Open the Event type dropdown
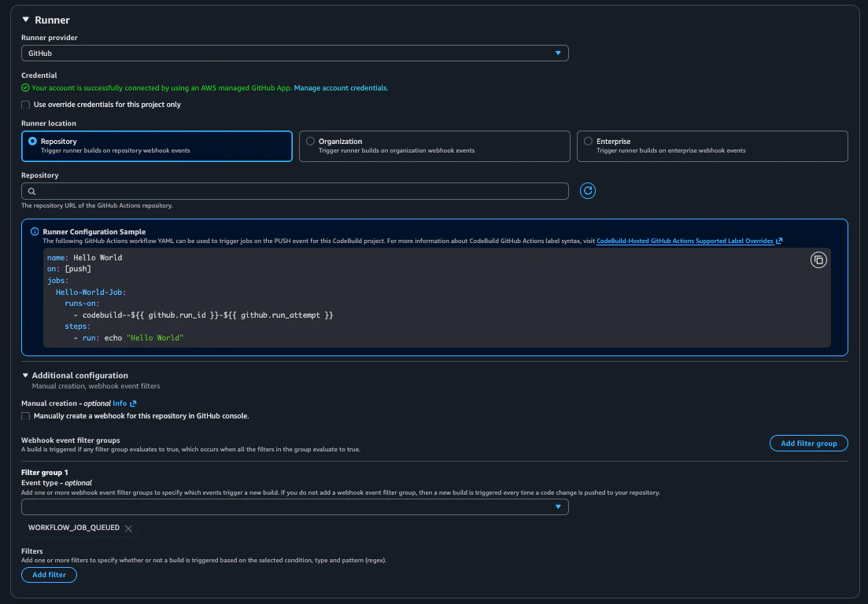Screen dimensions: 868x604 294,506
